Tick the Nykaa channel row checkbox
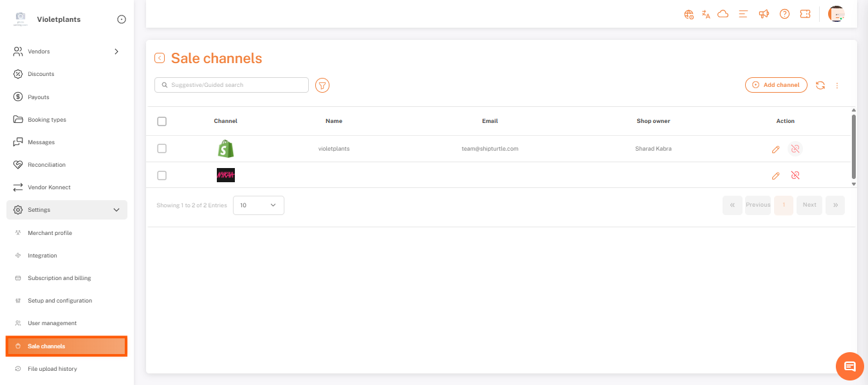This screenshot has width=868, height=385. coord(162,175)
